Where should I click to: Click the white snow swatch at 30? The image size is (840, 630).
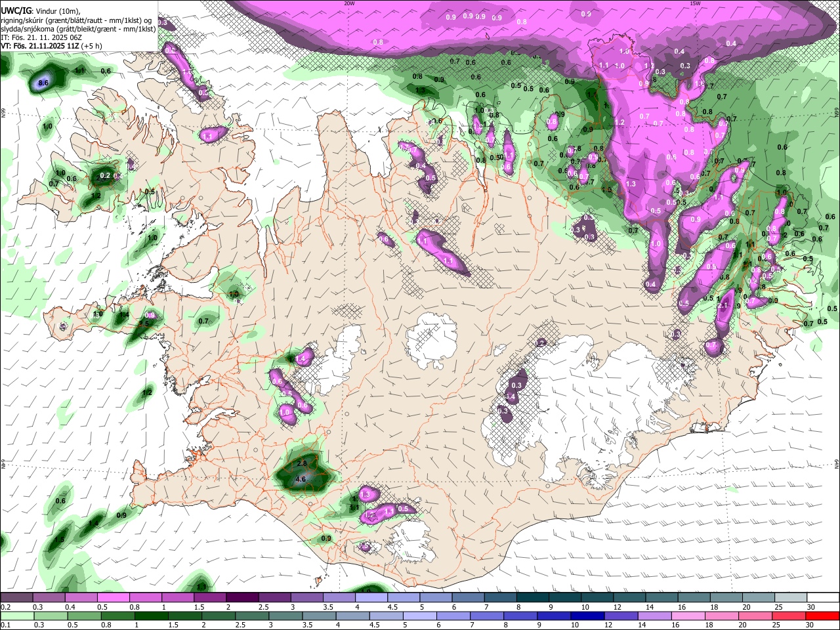[822, 598]
